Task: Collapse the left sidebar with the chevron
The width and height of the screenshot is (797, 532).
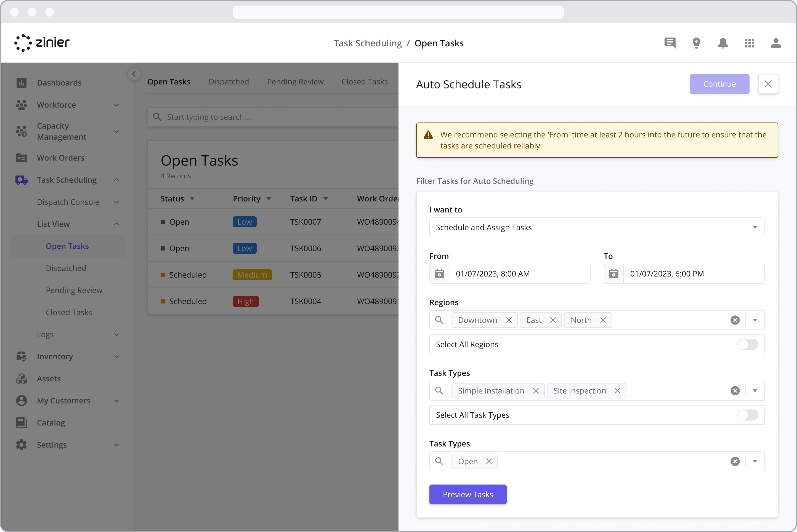Action: (134, 74)
